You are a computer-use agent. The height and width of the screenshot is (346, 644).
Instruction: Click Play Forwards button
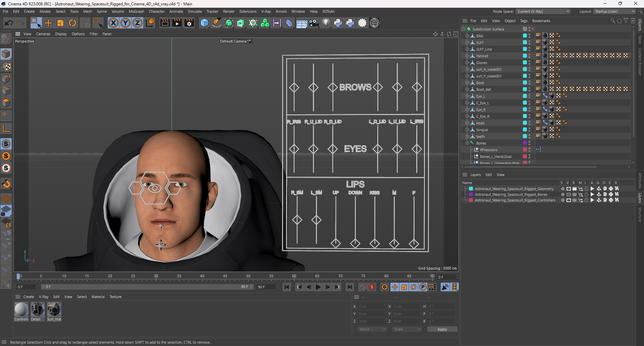pos(318,287)
